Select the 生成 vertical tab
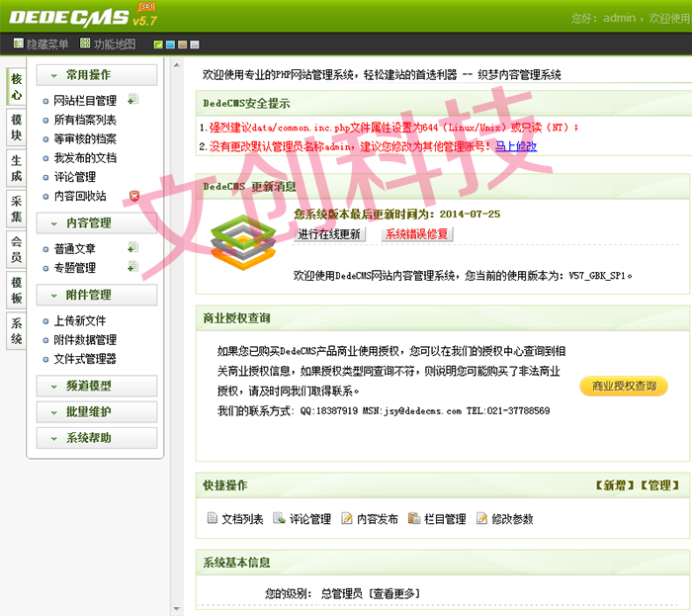 tap(17, 168)
